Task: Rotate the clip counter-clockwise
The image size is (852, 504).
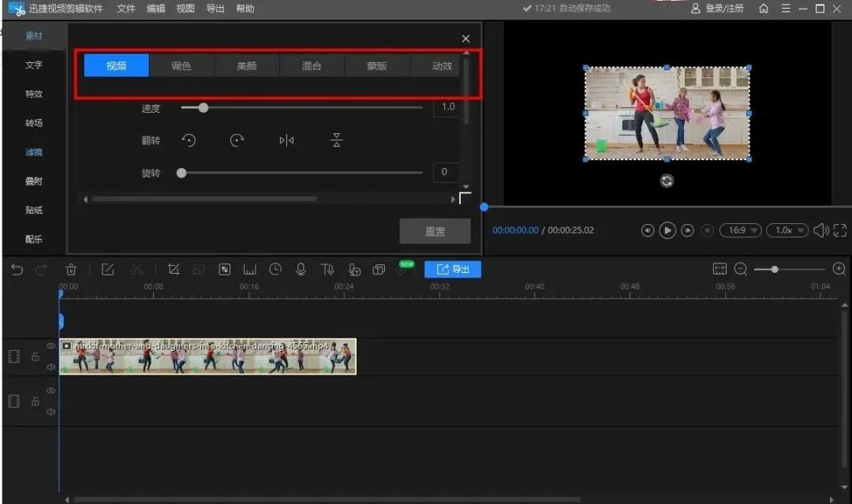Action: click(x=189, y=140)
